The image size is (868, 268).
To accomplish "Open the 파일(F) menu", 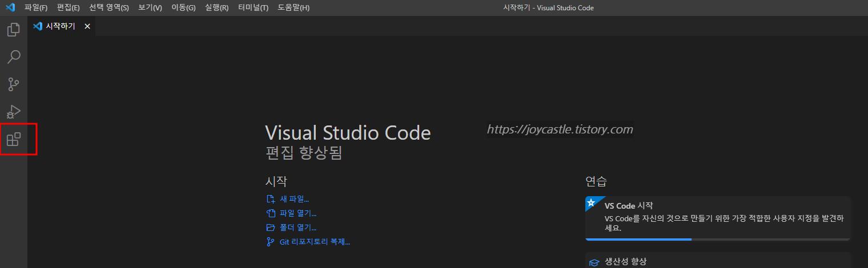I will pyautogui.click(x=36, y=8).
